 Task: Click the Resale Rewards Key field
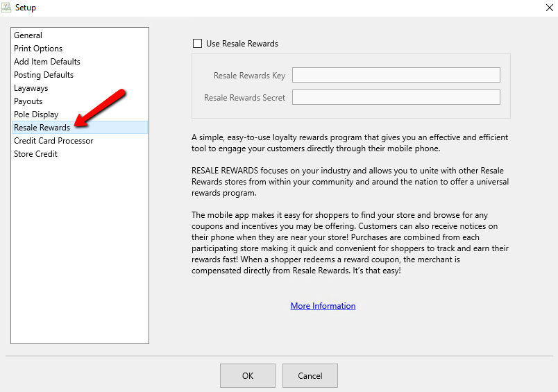(396, 75)
